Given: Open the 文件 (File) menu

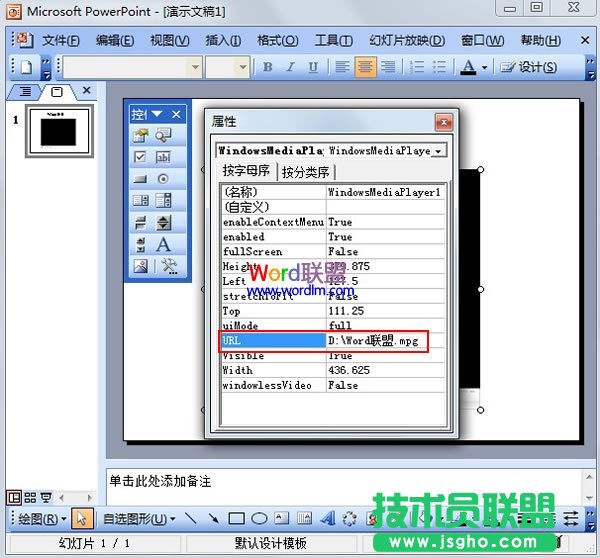Looking at the screenshot, I should [x=61, y=40].
